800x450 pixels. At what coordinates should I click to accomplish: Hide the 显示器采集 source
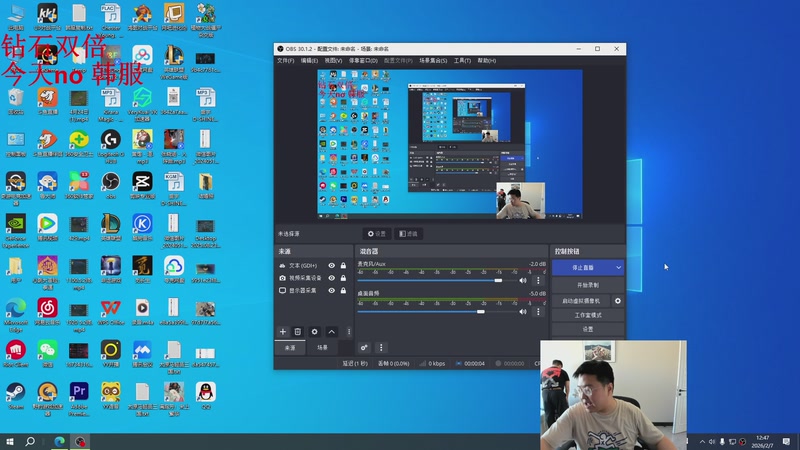[332, 290]
